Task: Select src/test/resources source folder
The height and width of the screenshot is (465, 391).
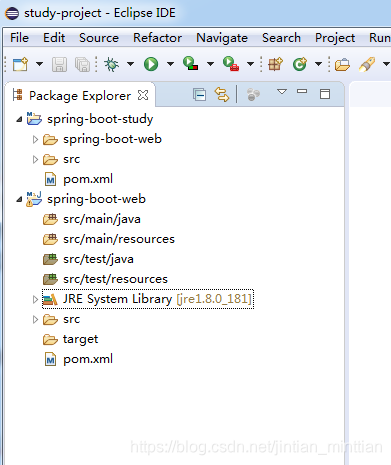Action: click(x=115, y=279)
